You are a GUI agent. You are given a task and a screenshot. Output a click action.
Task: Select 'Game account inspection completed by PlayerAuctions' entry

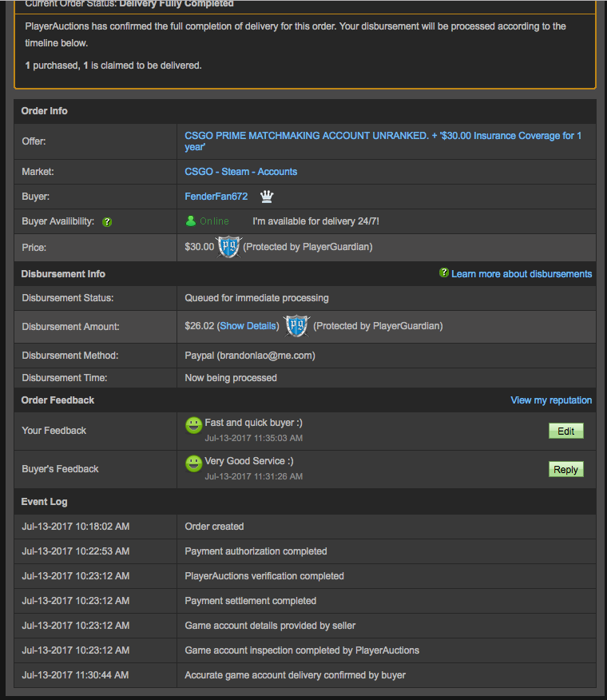[302, 650]
